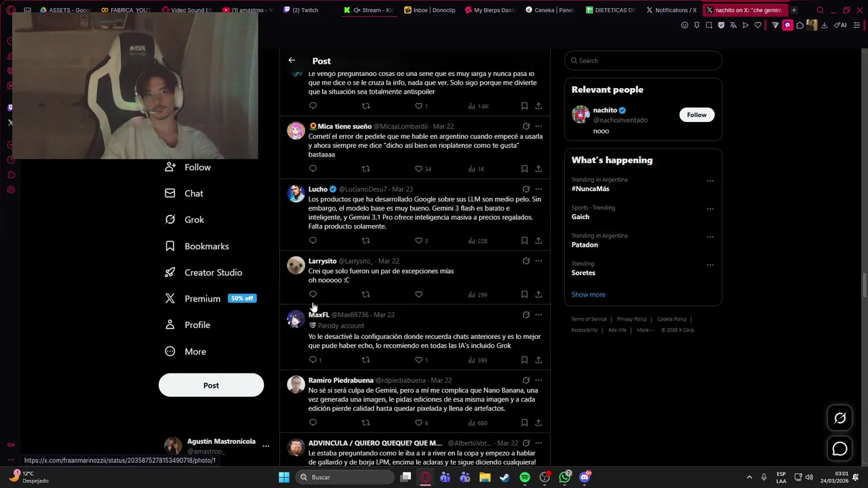Bookmark Mica tiene sueño's post

coord(524,169)
